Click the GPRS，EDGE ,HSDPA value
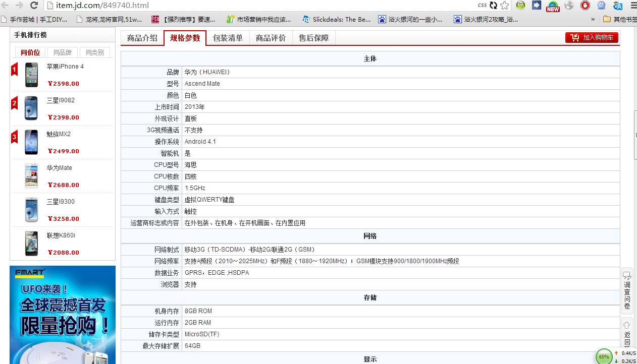Image resolution: width=637 pixels, height=364 pixels. pos(217,273)
